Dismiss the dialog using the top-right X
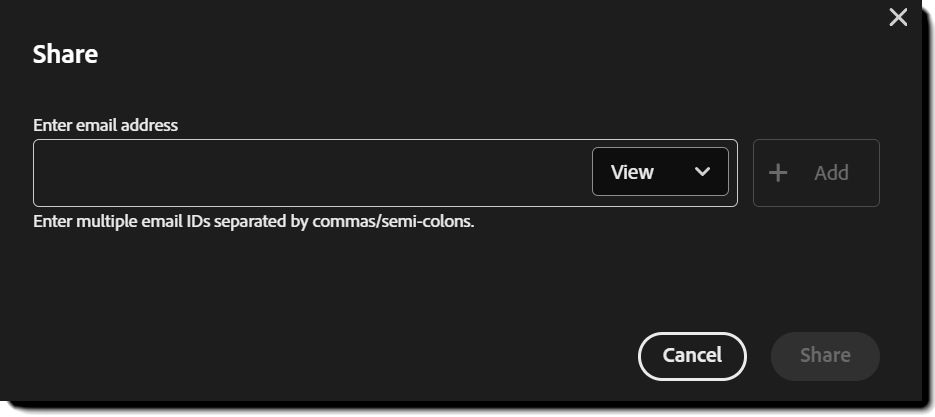Image resolution: width=935 pixels, height=417 pixels. (x=898, y=17)
